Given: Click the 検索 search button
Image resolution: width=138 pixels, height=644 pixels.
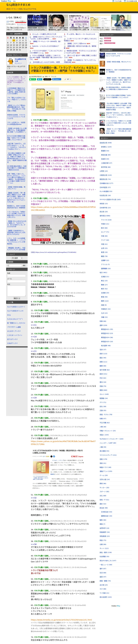Looking at the screenshot, I should [24, 266].
